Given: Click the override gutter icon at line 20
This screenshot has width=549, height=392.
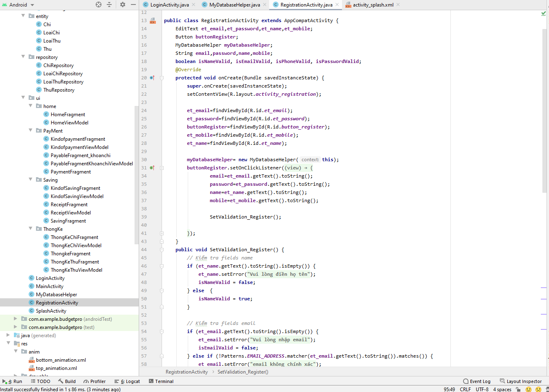Looking at the screenshot, I should click(x=152, y=78).
